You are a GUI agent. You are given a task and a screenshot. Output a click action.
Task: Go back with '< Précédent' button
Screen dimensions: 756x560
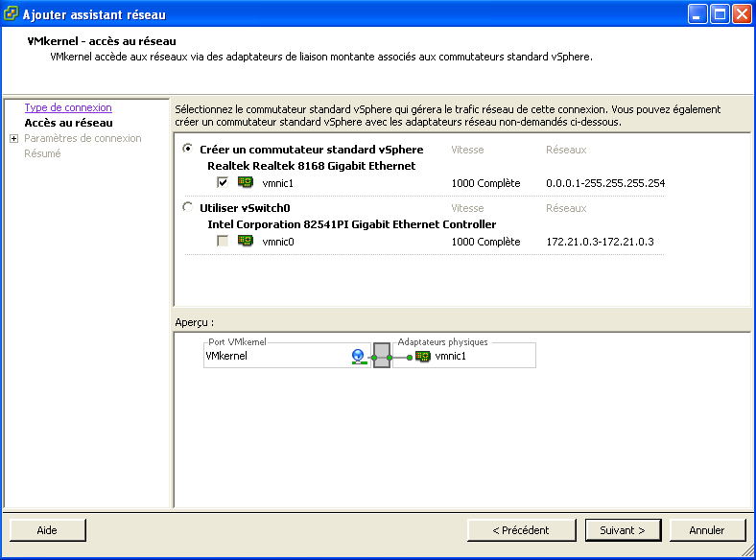pos(520,530)
